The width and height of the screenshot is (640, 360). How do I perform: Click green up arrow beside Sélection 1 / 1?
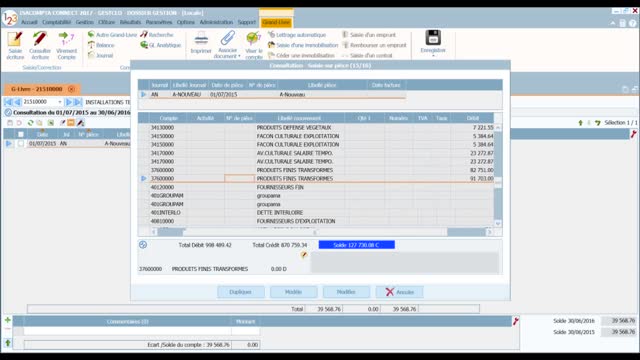580,122
